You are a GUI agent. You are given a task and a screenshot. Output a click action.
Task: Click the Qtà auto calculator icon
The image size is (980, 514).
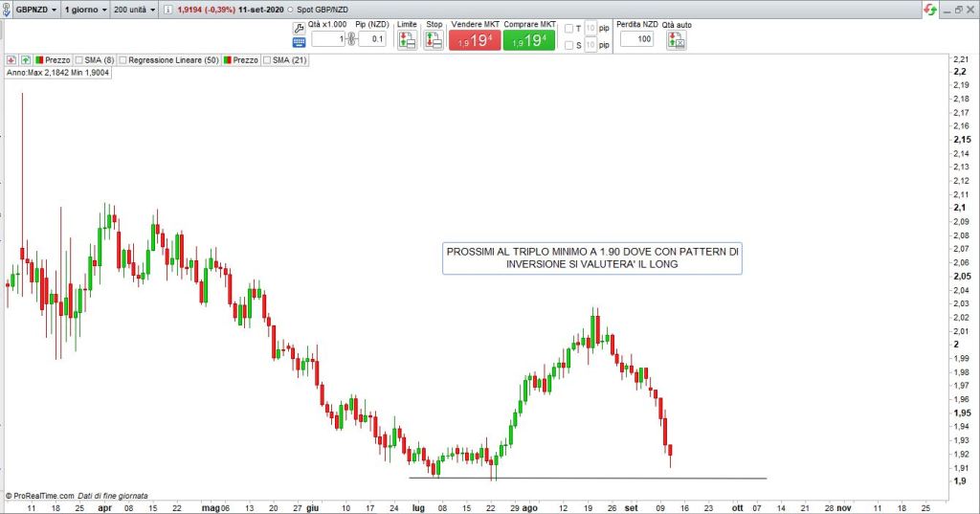[677, 40]
